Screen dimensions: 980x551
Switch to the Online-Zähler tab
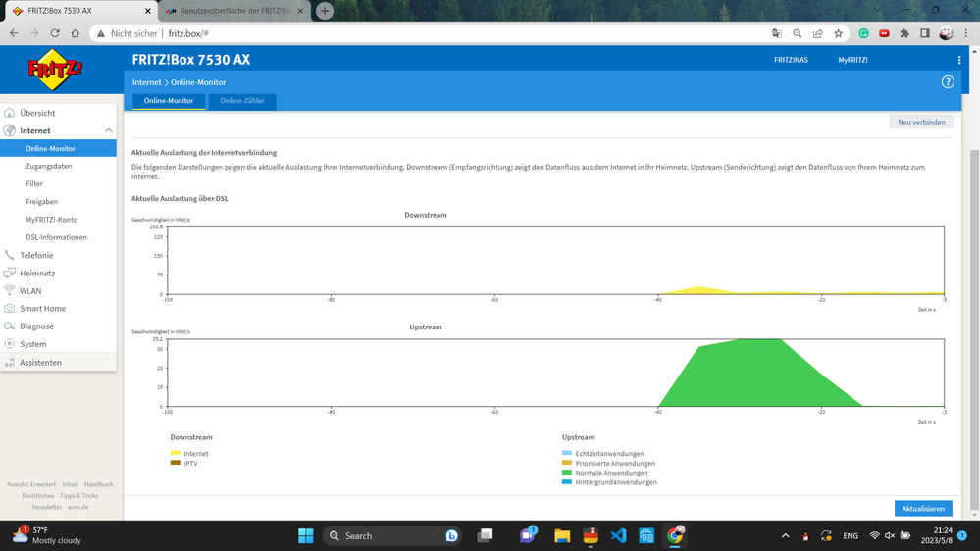coord(242,101)
